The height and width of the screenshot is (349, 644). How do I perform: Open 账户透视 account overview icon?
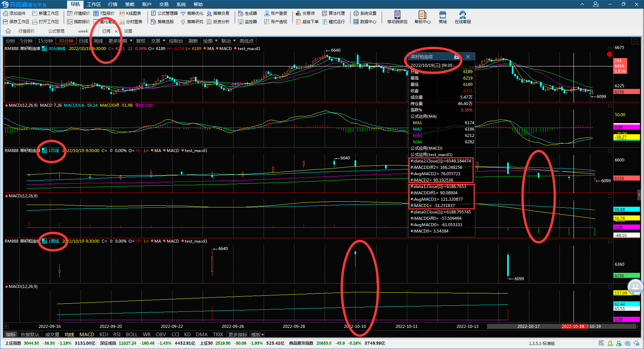tap(267, 22)
